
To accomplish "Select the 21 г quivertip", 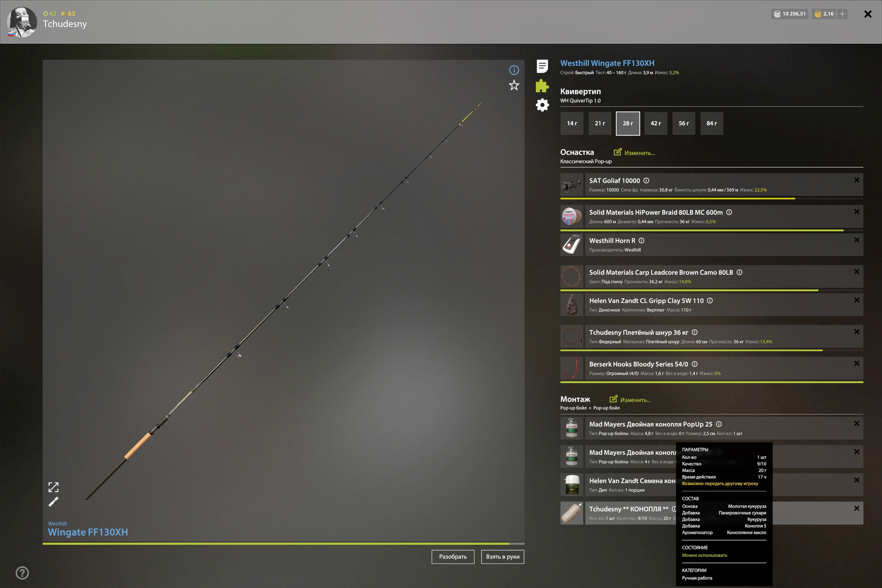I will [600, 123].
